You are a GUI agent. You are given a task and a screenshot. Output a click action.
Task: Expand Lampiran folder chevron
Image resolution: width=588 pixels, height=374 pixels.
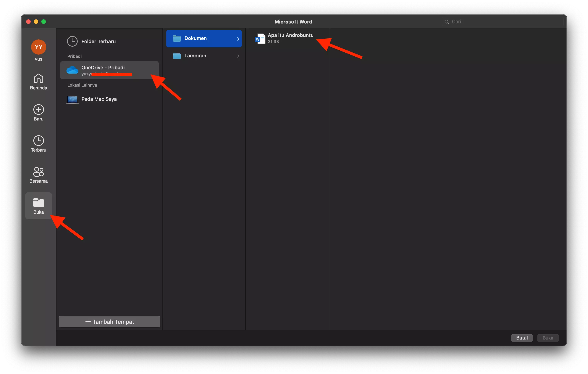(238, 56)
